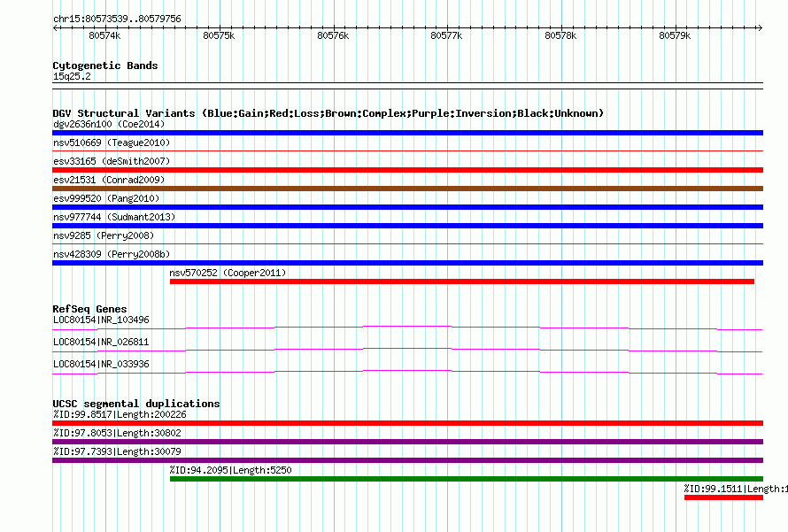The image size is (788, 532).
Task: Select the short red %ID:99.1511 duplication bar
Action: coord(723,497)
